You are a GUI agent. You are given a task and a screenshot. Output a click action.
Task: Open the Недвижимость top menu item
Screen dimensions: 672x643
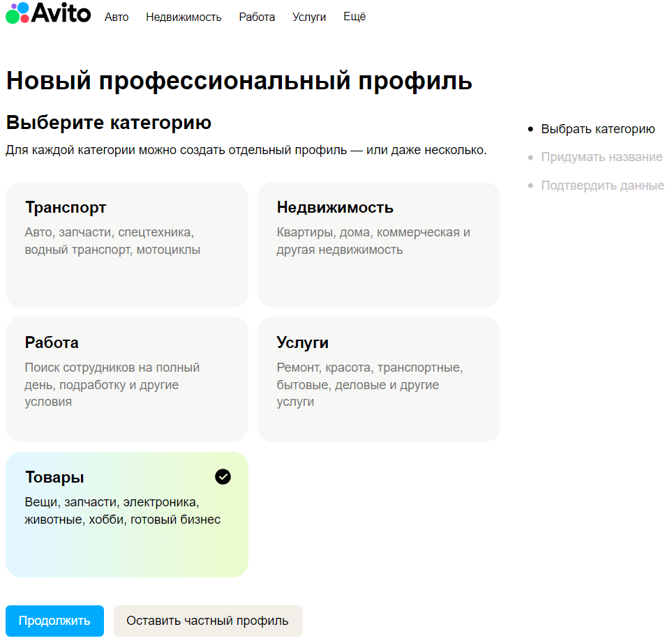click(184, 17)
